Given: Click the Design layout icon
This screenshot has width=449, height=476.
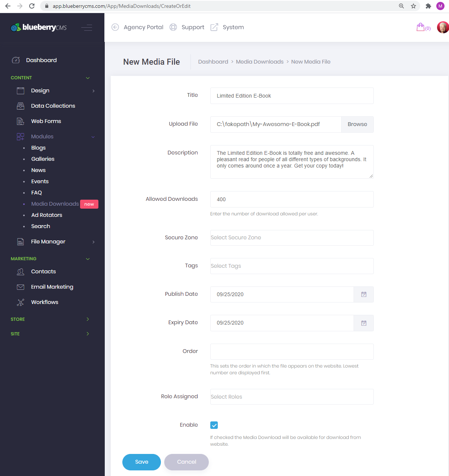Looking at the screenshot, I should click(21, 91).
